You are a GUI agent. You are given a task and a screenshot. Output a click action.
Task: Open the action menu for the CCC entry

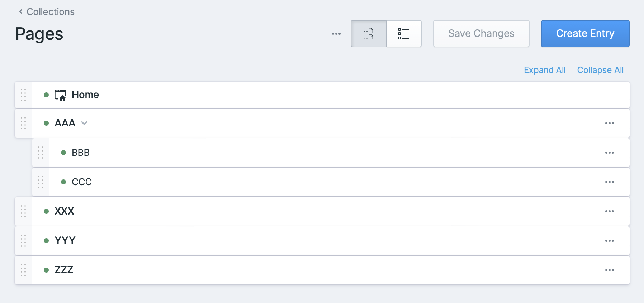tap(610, 182)
